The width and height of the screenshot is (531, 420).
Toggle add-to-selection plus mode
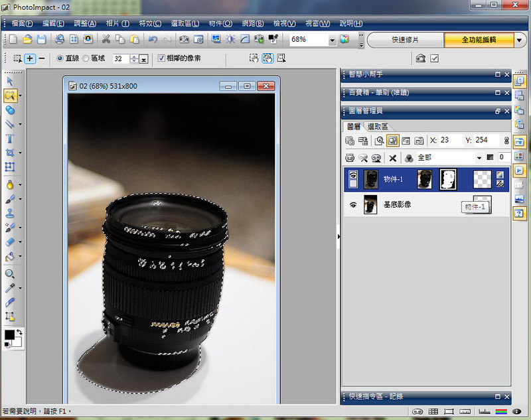click(x=30, y=58)
